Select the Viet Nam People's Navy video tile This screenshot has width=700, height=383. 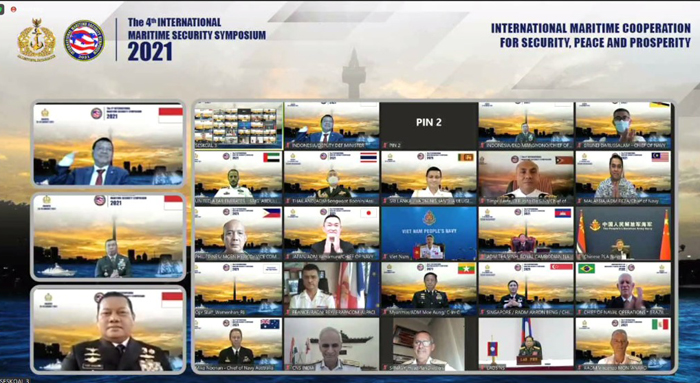click(429, 233)
